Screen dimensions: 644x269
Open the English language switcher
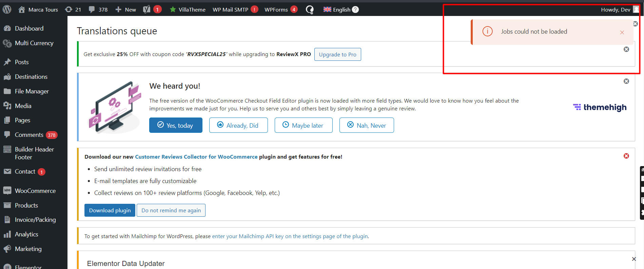click(337, 10)
